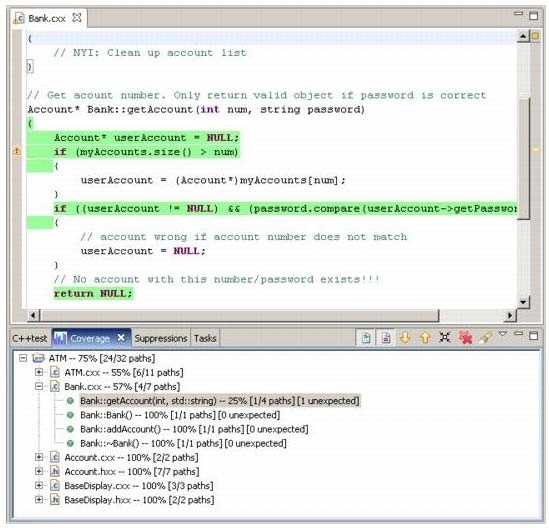This screenshot has width=549, height=528.
Task: Click the red document icon in Coverage toolbar
Action: point(386,338)
